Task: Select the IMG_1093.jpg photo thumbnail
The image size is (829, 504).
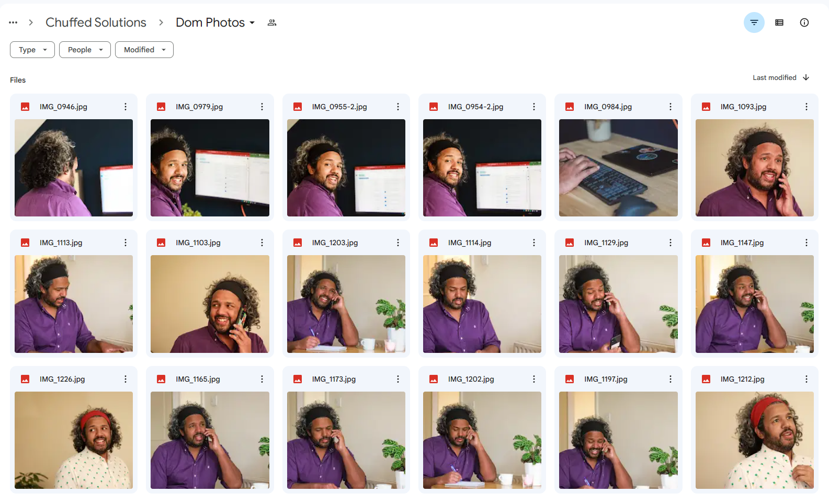Action: coord(755,168)
